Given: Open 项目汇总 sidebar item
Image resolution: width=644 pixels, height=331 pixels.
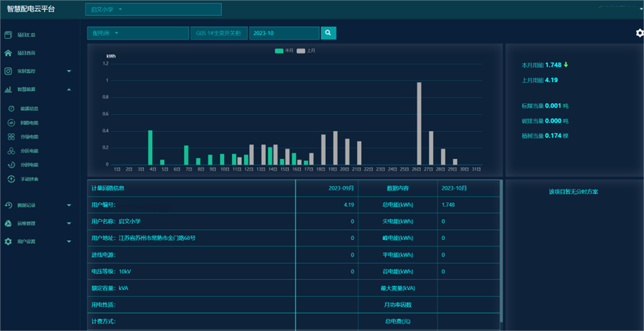Looking at the screenshot, I should (26, 35).
